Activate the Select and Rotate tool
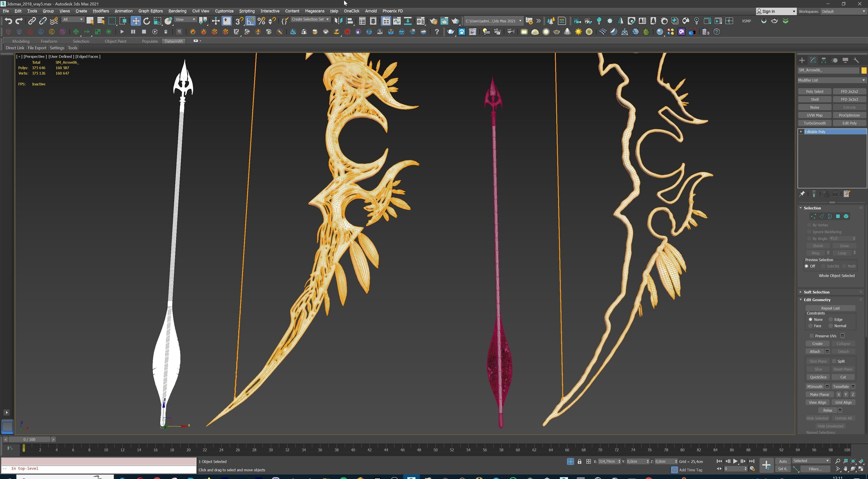Image resolution: width=868 pixels, height=479 pixels. (146, 21)
